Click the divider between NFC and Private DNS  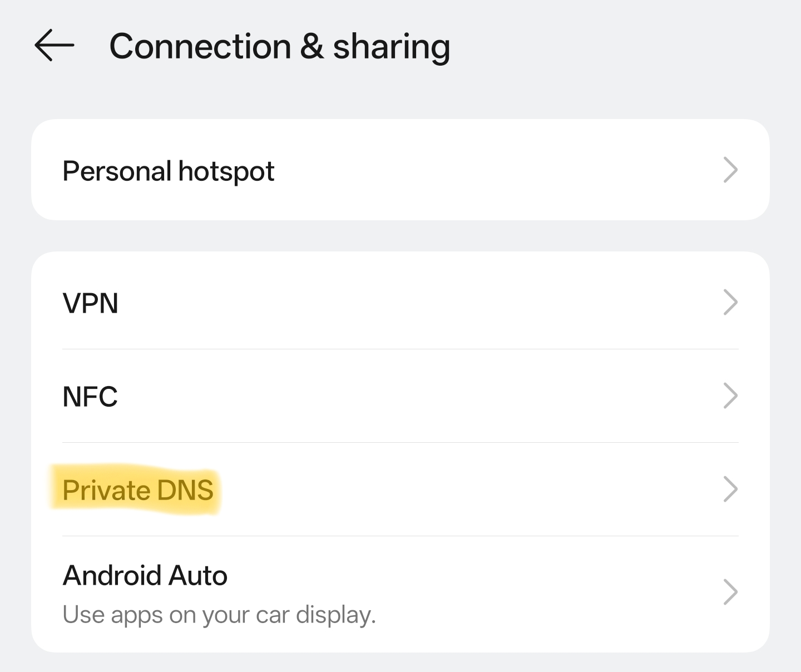tap(400, 443)
